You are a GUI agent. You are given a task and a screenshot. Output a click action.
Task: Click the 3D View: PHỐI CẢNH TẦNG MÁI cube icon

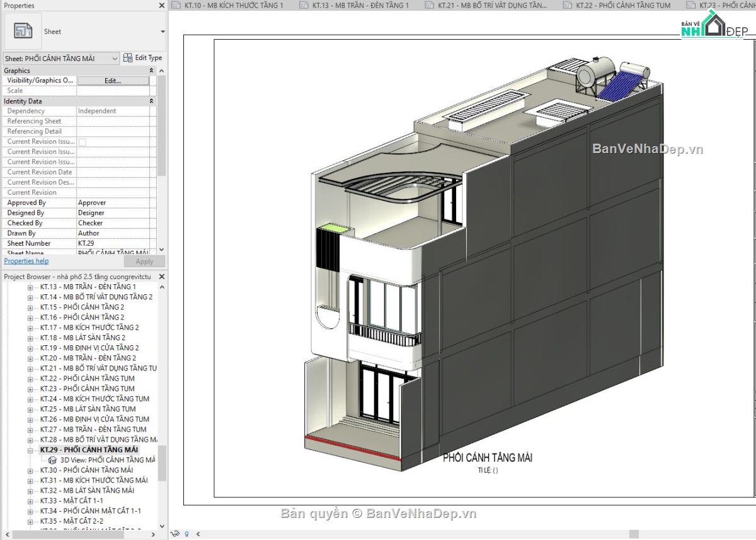point(52,460)
